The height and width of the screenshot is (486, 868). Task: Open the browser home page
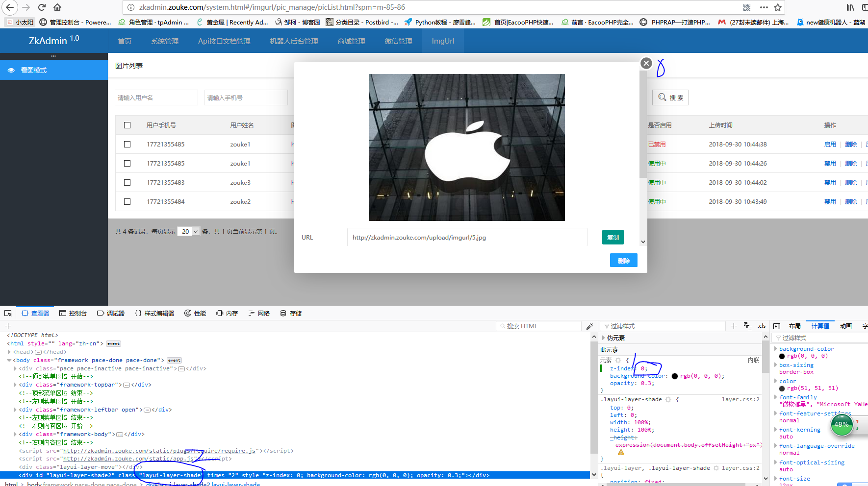click(57, 7)
